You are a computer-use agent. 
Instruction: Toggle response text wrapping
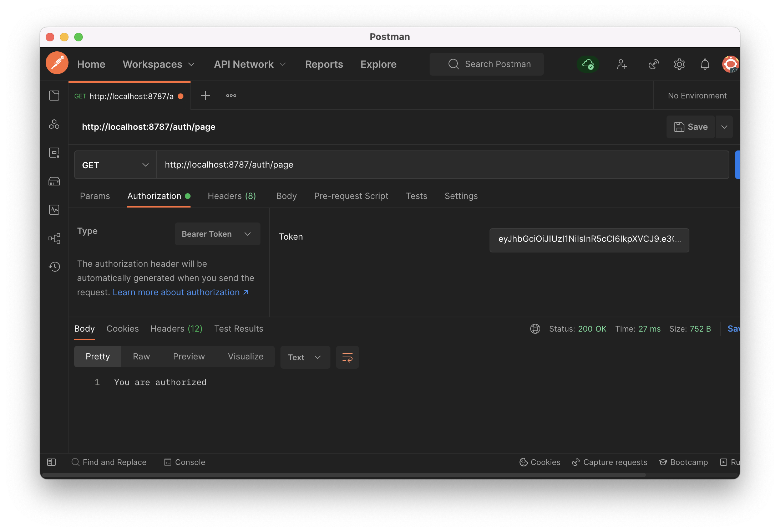[347, 357]
